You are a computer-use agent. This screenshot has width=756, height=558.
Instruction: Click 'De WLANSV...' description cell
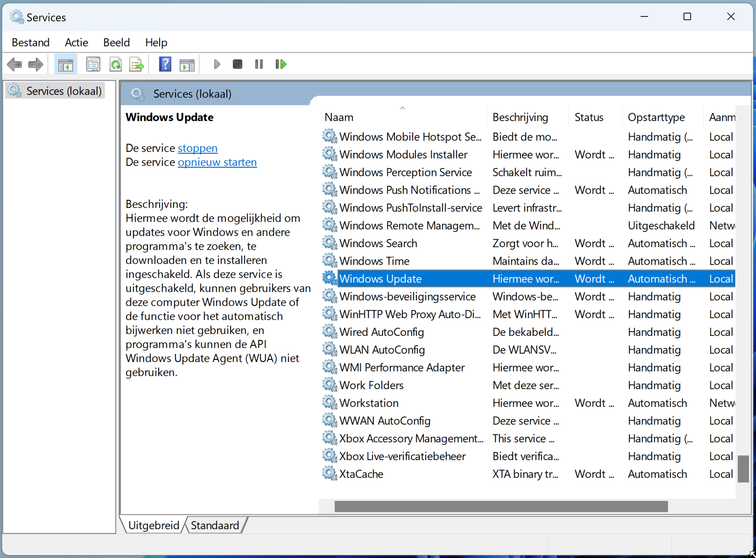(524, 350)
